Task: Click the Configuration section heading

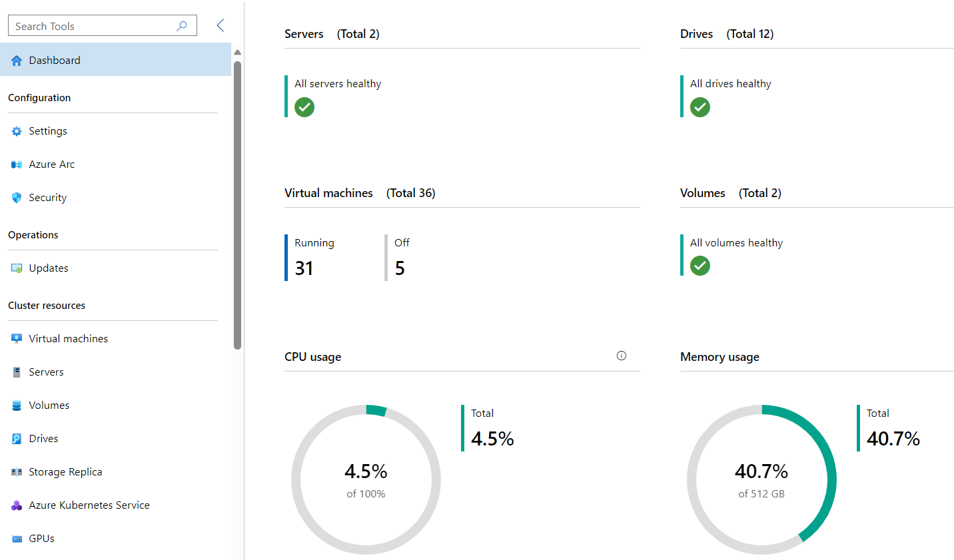Action: click(39, 98)
